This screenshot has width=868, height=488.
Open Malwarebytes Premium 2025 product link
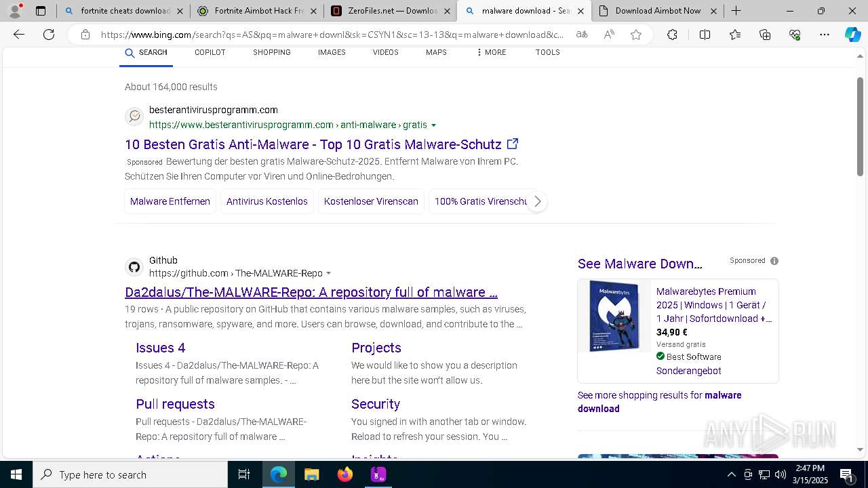point(714,305)
